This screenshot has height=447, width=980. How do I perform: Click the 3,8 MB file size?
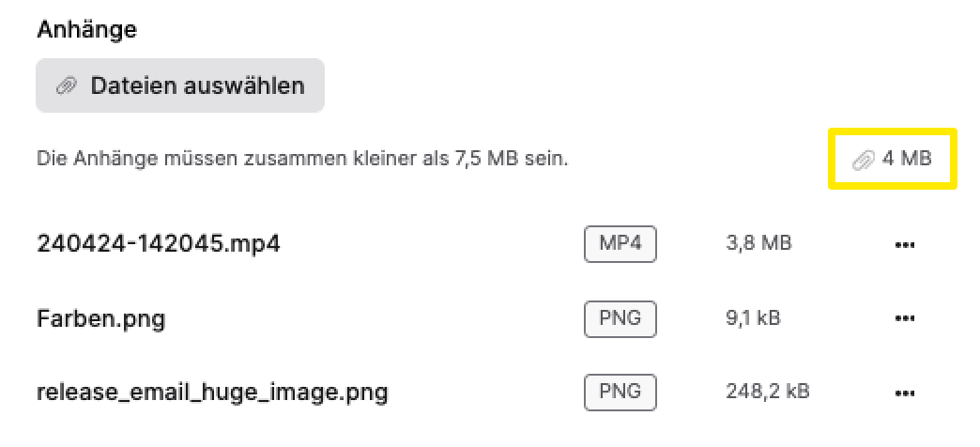coord(758,244)
